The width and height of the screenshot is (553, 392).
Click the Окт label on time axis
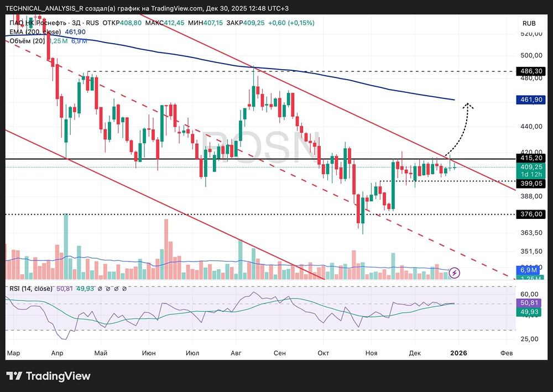pos(323,353)
